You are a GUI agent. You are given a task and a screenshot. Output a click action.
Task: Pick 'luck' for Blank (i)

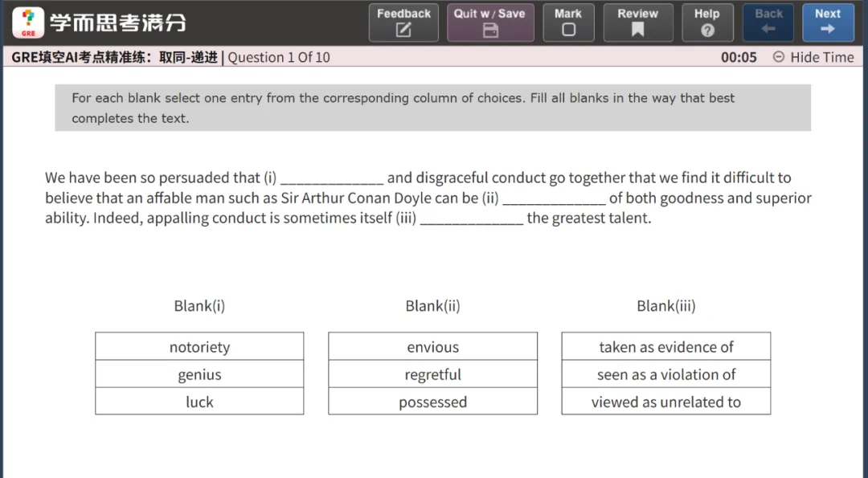pos(199,402)
